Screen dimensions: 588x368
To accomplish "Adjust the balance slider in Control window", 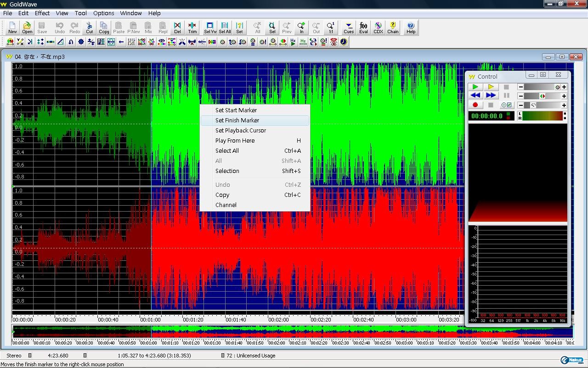I will point(542,96).
